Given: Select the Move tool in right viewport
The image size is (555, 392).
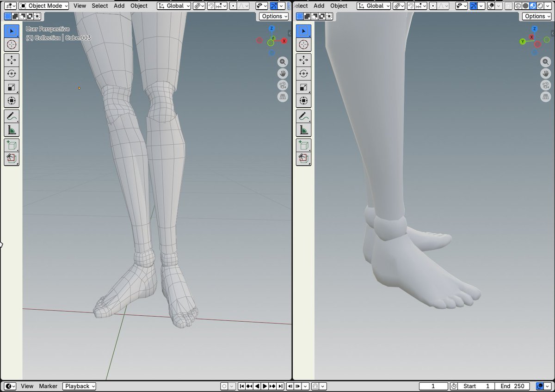Looking at the screenshot, I should tap(303, 60).
